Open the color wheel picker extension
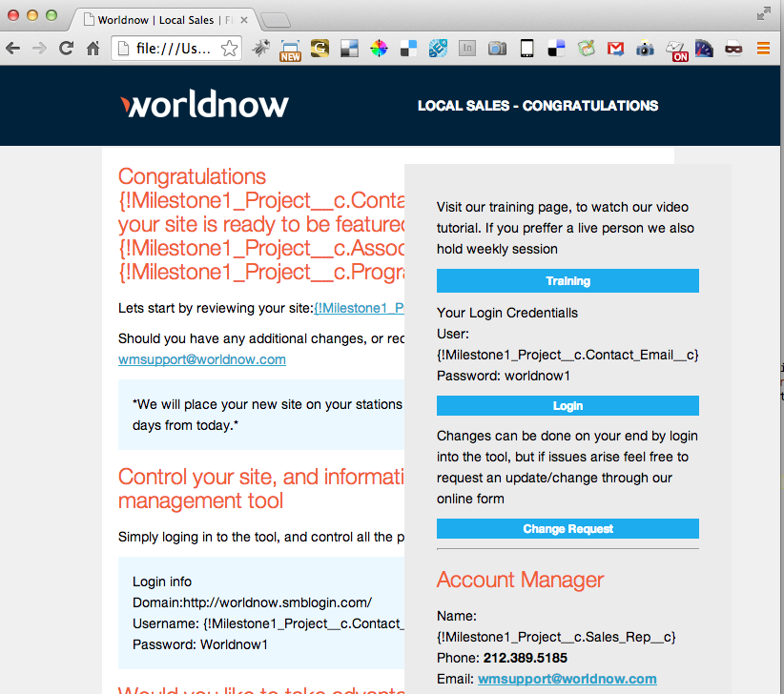This screenshot has width=784, height=694. (x=379, y=49)
